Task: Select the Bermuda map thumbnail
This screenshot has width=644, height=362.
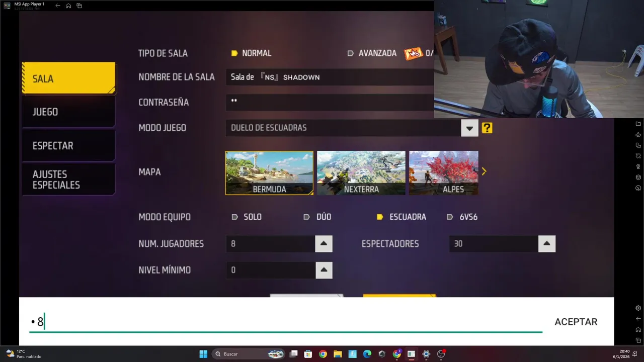Action: [269, 173]
